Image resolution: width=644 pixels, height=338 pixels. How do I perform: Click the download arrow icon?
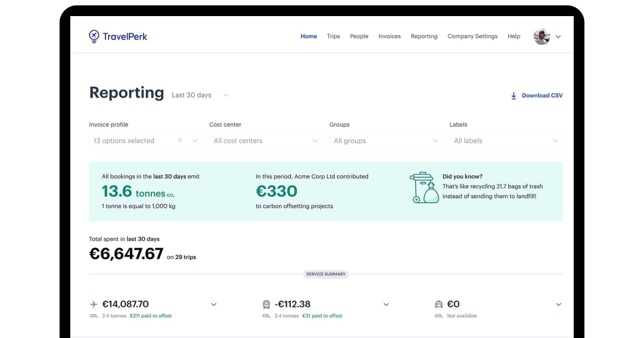514,95
